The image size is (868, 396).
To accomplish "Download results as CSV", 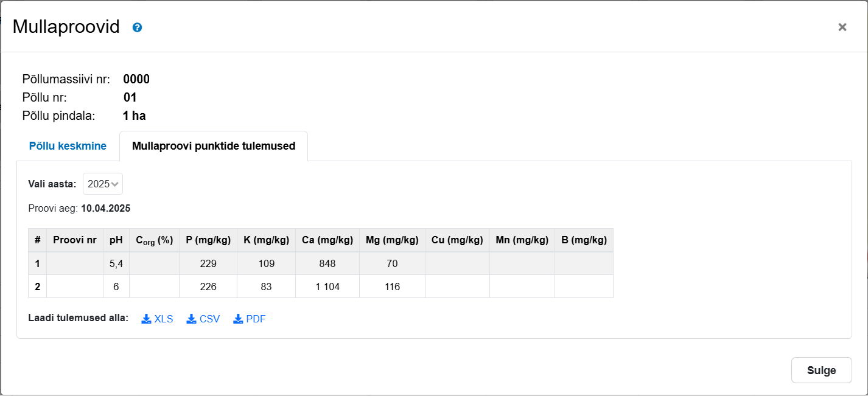I will [x=203, y=319].
